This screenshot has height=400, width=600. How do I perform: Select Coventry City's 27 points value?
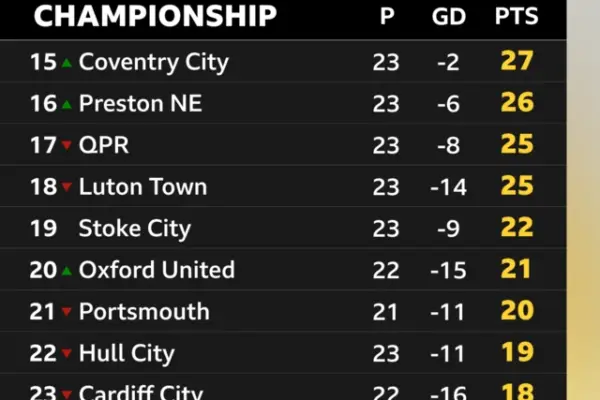coord(517,60)
